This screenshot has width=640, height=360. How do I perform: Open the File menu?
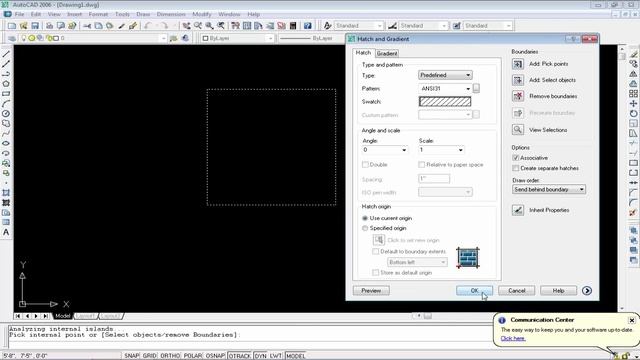(x=19, y=14)
